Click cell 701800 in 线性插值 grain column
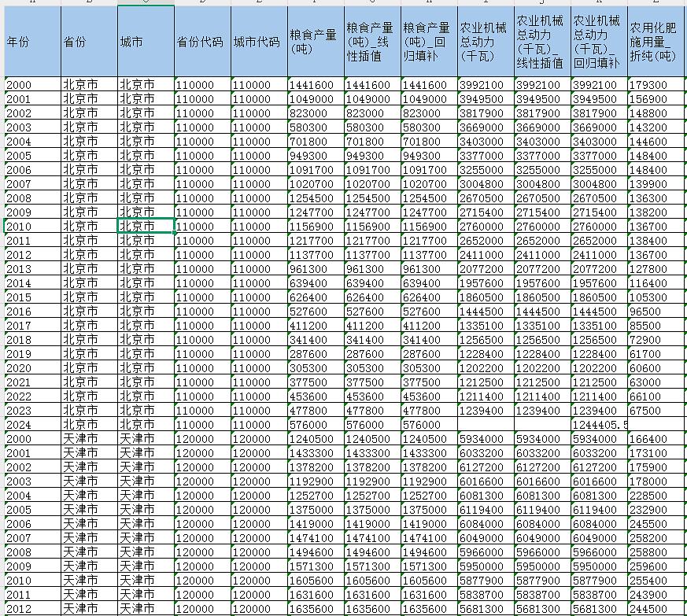The image size is (687, 616). 372,141
